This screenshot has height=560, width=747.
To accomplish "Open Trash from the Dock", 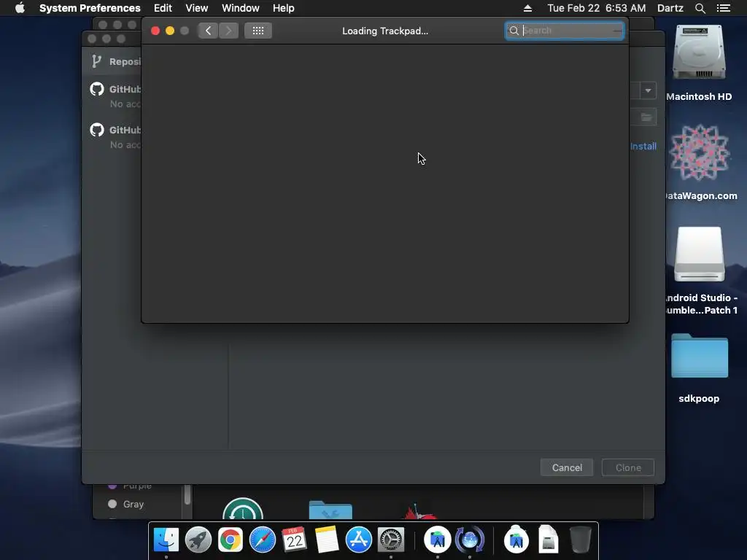I will [580, 540].
